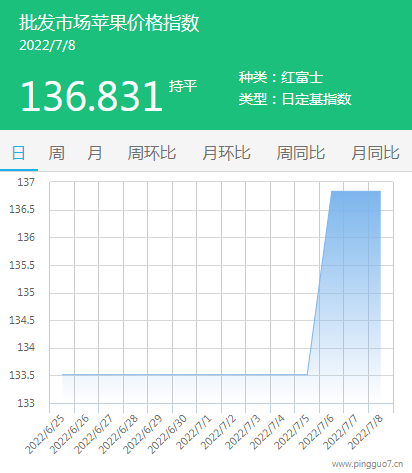Open the 月环比 tab
This screenshot has height=473, width=412.
coord(226,153)
